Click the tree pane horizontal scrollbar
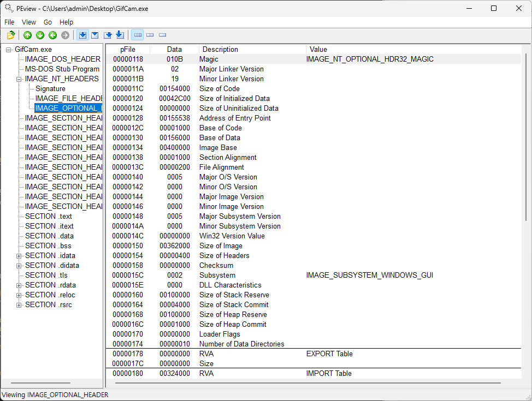Screen dimensions: 532x401 [40, 383]
